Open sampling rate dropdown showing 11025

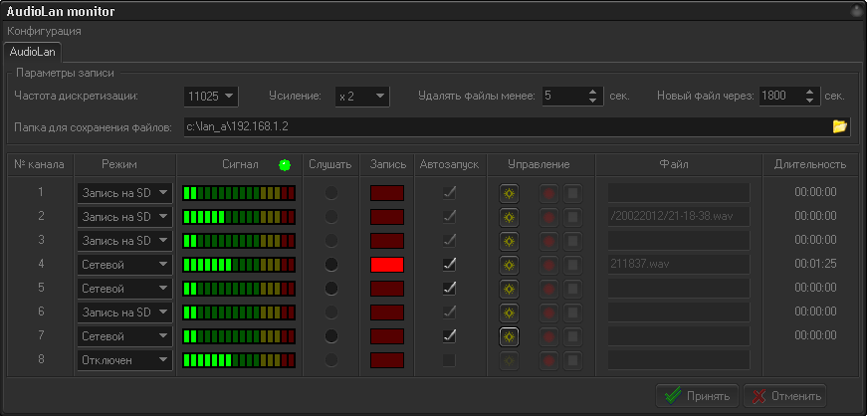(210, 97)
